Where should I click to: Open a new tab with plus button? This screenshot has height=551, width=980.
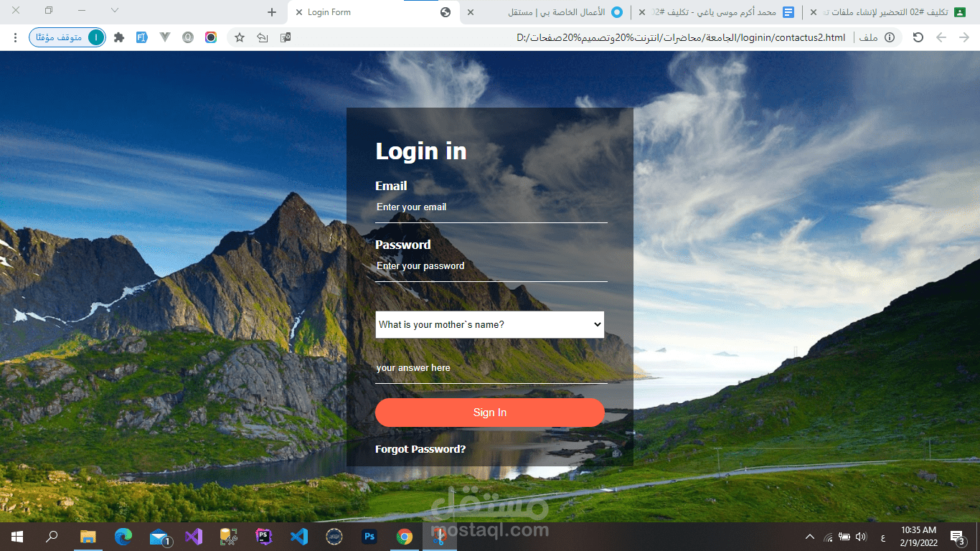(x=272, y=12)
